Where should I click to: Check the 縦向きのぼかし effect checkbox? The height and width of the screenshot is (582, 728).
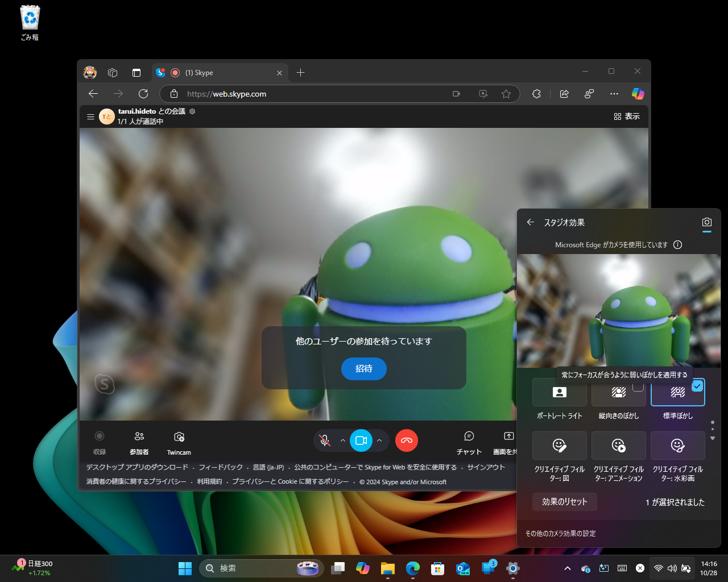(636, 386)
